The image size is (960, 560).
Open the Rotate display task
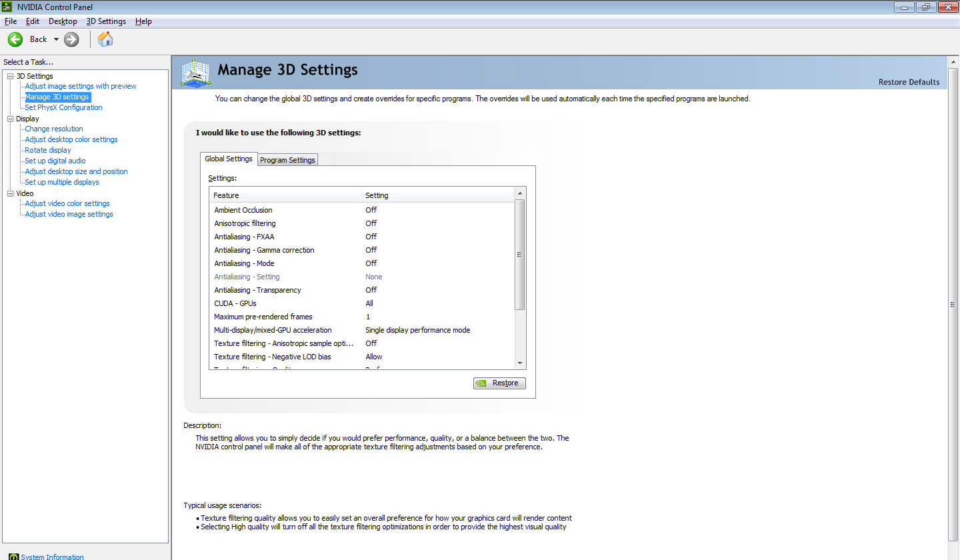pos(48,150)
